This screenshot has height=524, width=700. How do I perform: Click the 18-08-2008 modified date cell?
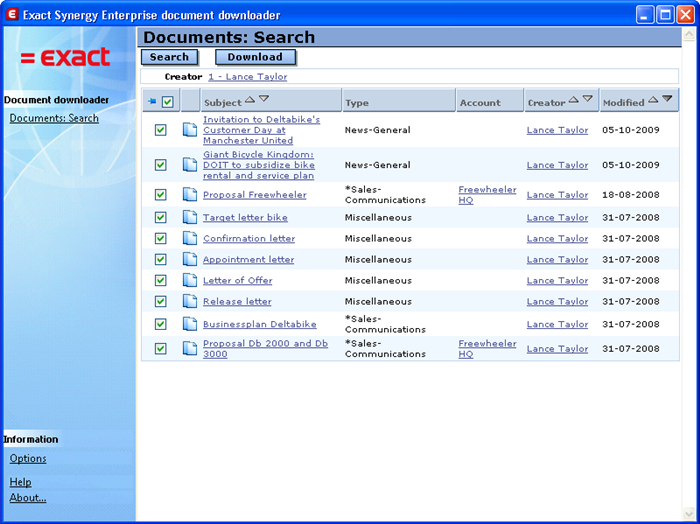click(x=630, y=195)
